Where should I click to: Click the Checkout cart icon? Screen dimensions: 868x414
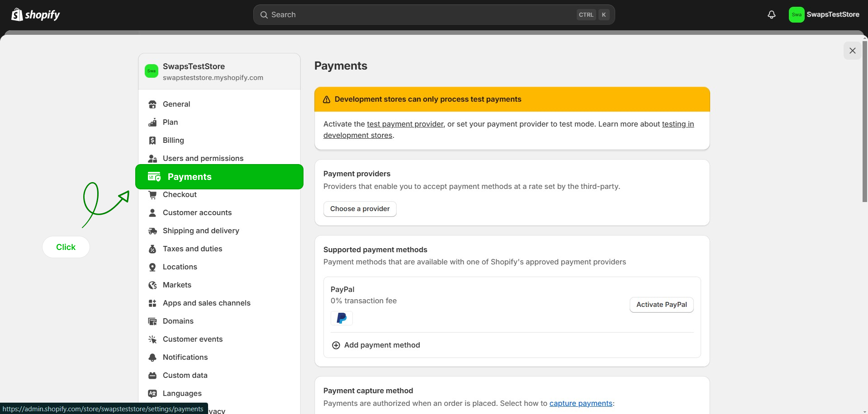152,195
